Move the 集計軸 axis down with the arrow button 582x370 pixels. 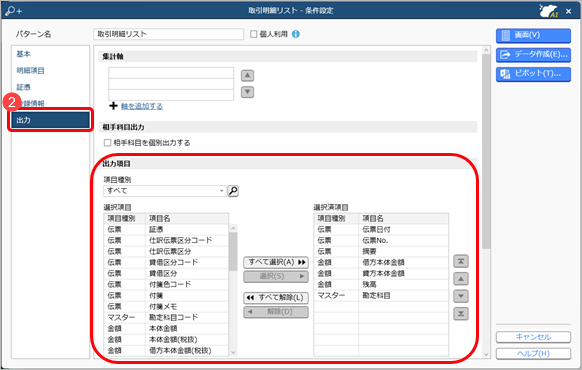click(x=248, y=92)
